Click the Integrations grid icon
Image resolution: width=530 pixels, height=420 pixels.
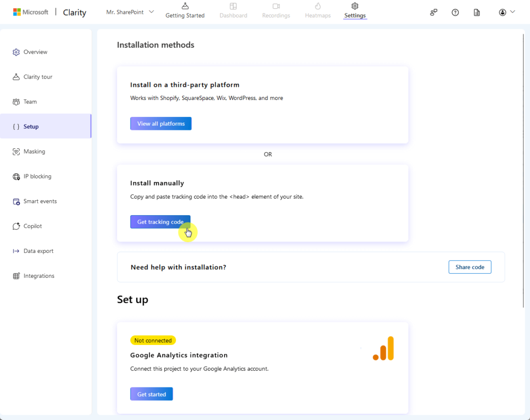click(16, 276)
